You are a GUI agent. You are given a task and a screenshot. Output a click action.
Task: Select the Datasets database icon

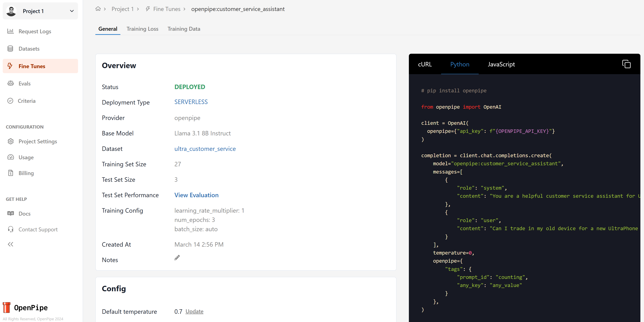(x=10, y=49)
